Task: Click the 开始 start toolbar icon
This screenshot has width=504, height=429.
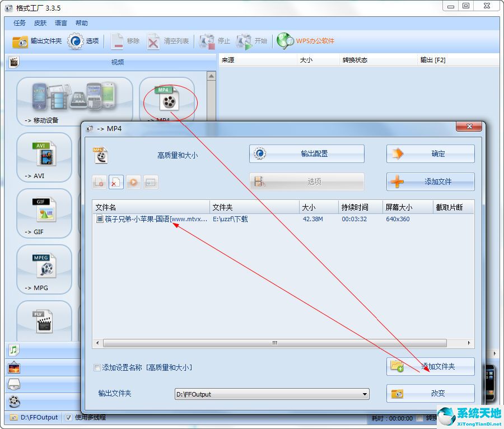Action: click(x=244, y=41)
